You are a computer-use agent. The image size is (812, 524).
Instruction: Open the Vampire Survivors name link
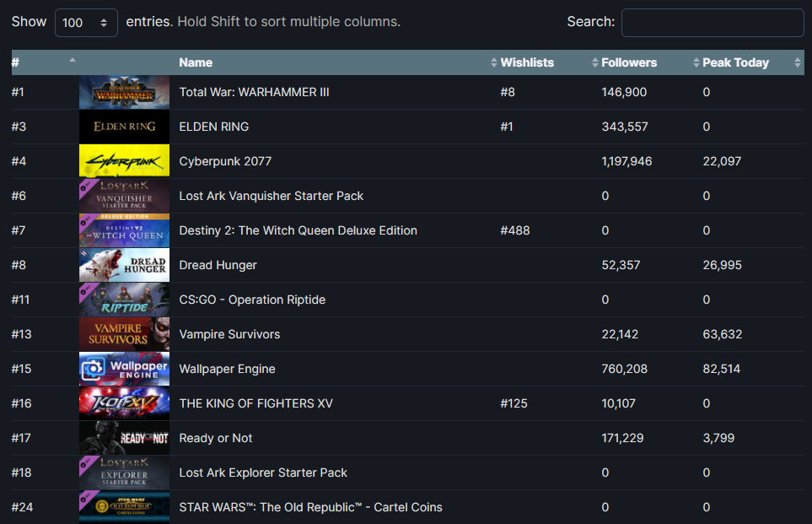point(229,334)
